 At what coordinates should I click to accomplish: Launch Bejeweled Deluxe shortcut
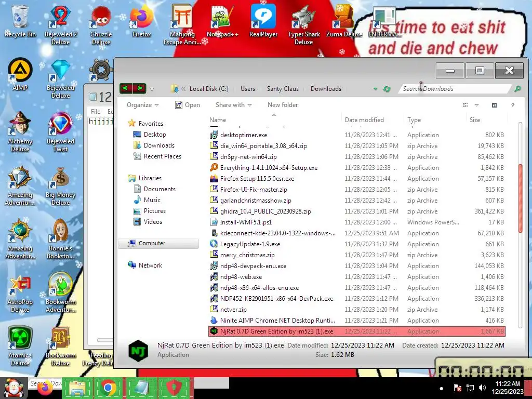pos(60,79)
